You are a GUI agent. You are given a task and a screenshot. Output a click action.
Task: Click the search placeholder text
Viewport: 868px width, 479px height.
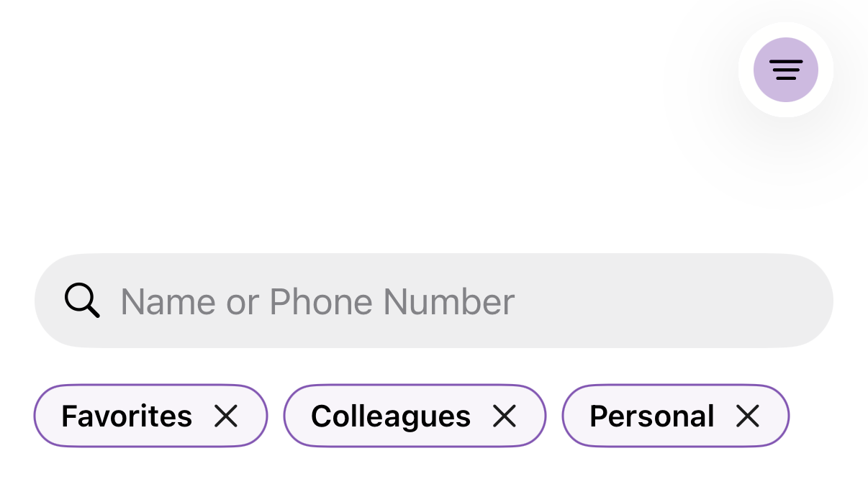click(x=317, y=301)
